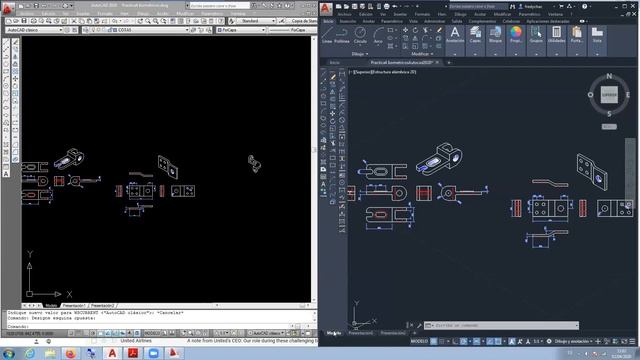
Task: Open the Grupos ribbon panel
Action: [536, 40]
